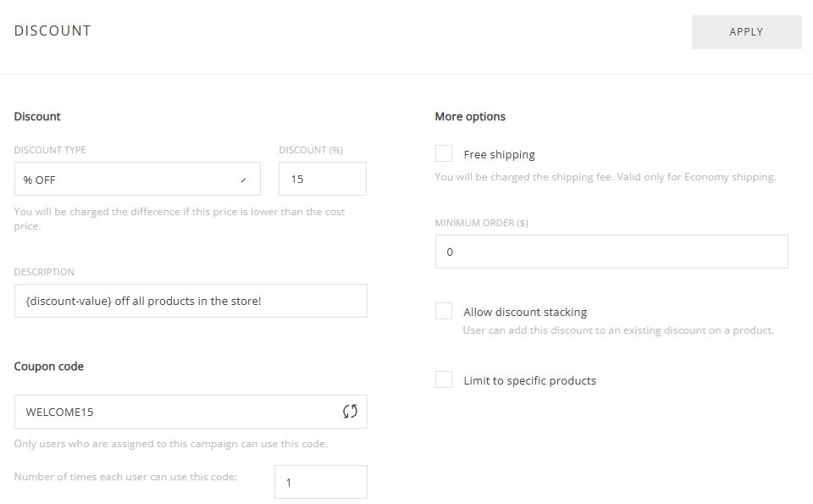The height and width of the screenshot is (504, 813).
Task: Click into the Description text field
Action: click(191, 301)
